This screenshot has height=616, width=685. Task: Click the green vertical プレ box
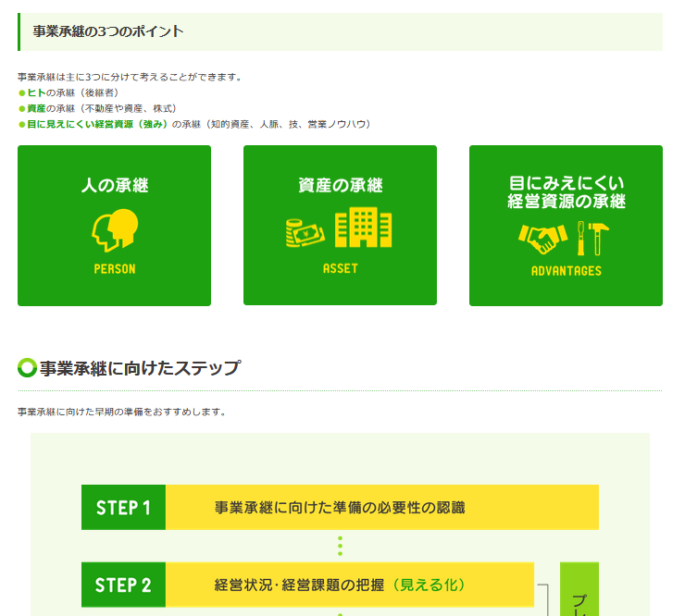point(579,592)
